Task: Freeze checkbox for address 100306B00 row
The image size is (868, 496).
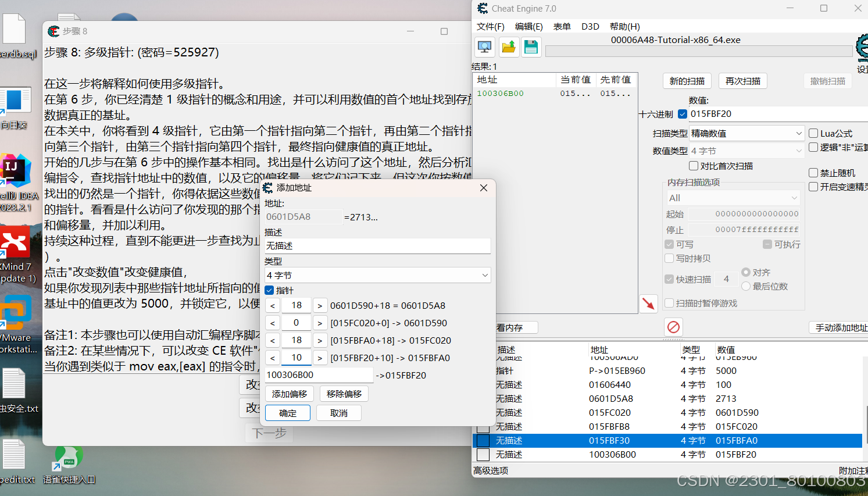Action: click(483, 455)
